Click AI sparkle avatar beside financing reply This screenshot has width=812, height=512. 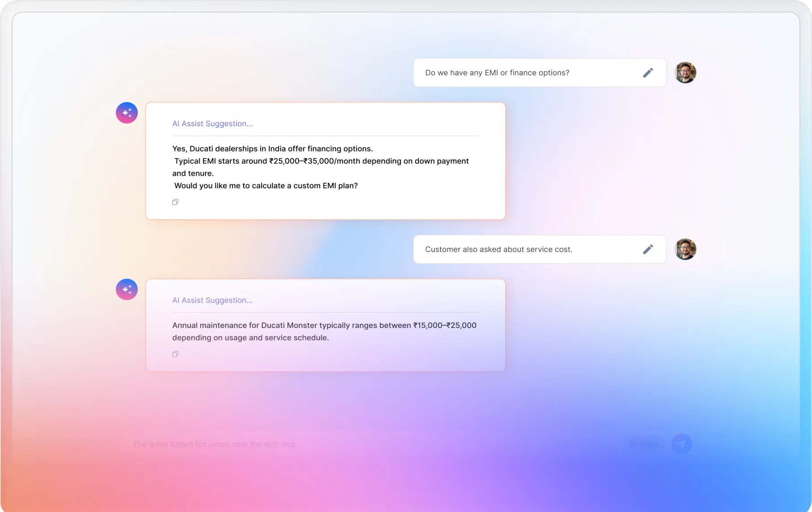127,113
